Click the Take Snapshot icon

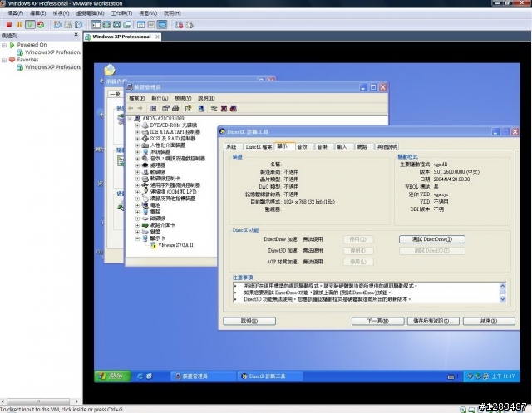(57, 24)
